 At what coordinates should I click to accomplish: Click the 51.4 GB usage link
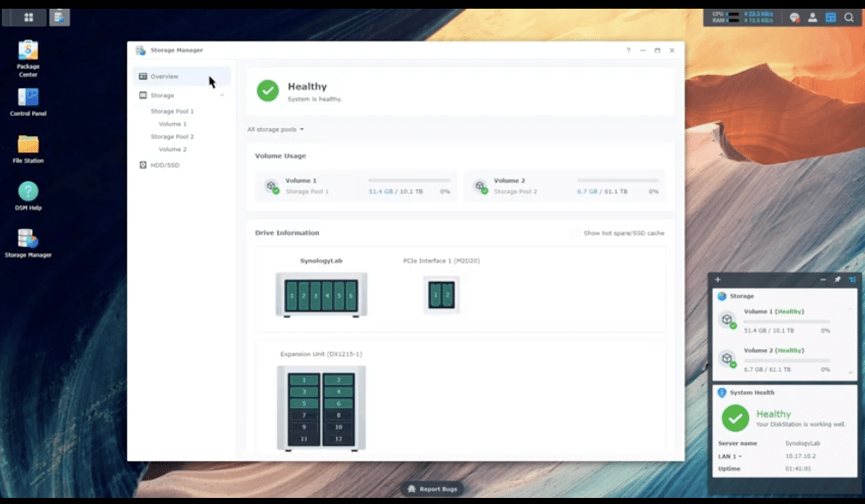tap(381, 192)
